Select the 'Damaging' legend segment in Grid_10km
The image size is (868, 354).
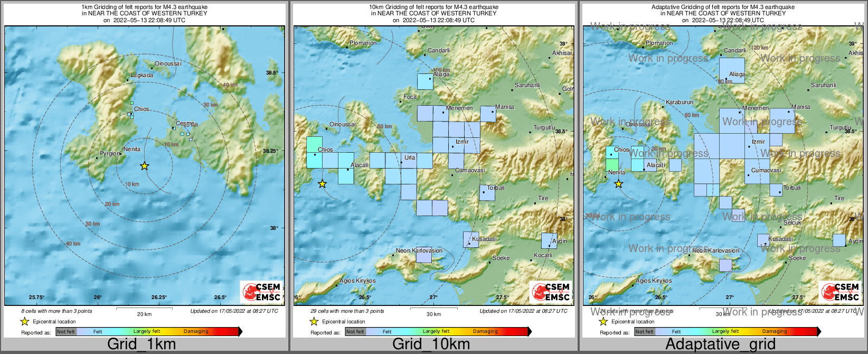click(485, 332)
